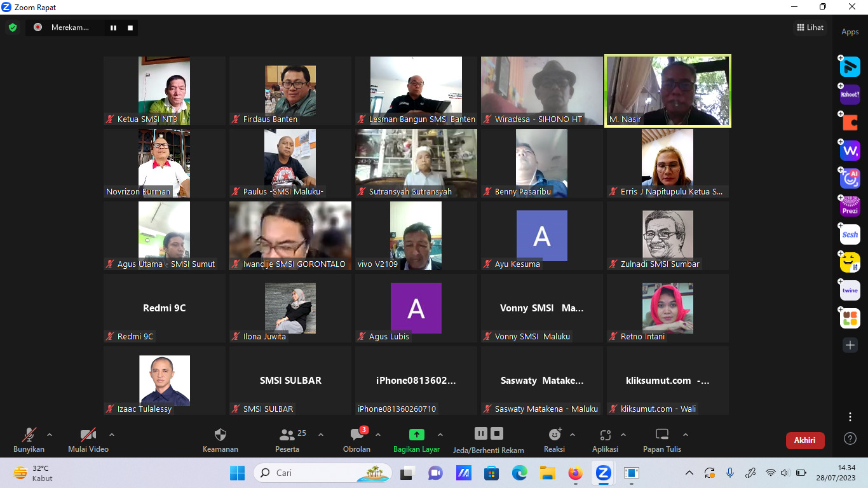This screenshot has height=488, width=868.
Task: Open the Kahoot app in sidebar
Action: pyautogui.click(x=850, y=95)
